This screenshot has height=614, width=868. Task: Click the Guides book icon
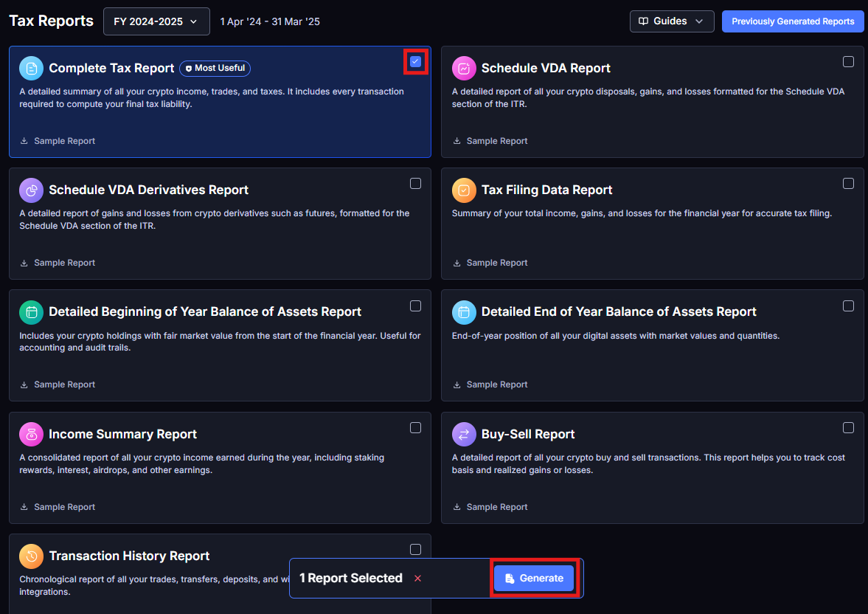[643, 21]
